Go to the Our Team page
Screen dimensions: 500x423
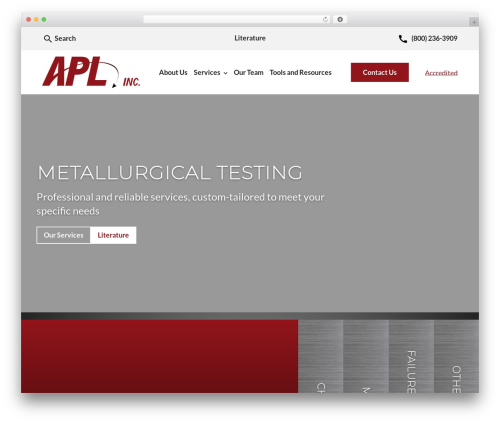coord(248,72)
